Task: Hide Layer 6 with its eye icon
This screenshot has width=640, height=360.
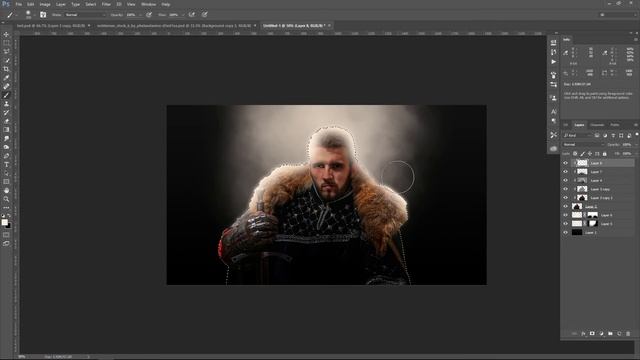Action: [566, 180]
